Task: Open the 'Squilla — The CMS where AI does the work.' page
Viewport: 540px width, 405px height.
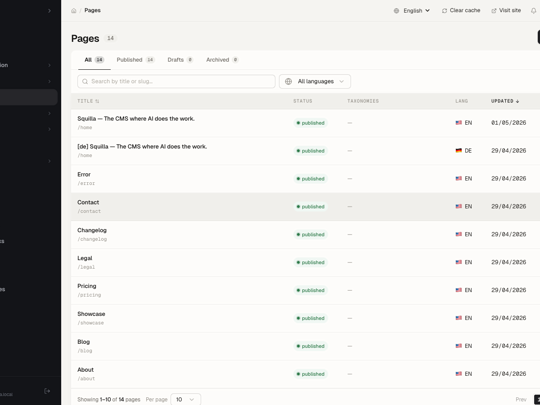Action: click(x=136, y=119)
